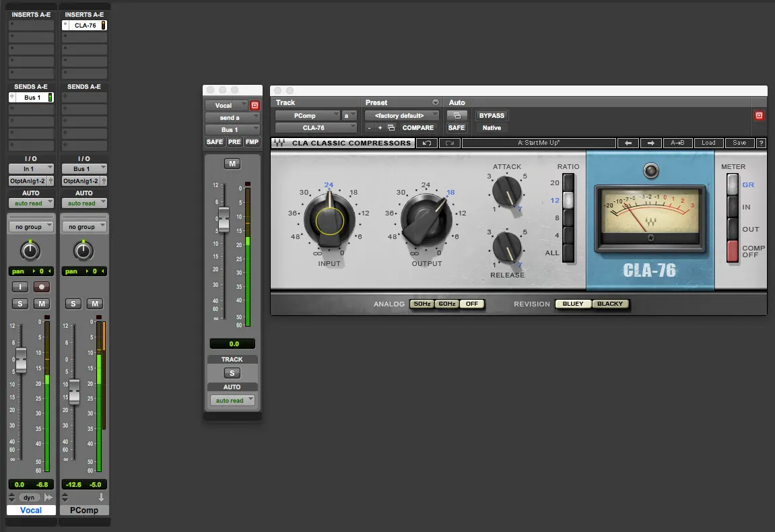Click BYPASS button
775x532 pixels.
coord(492,115)
